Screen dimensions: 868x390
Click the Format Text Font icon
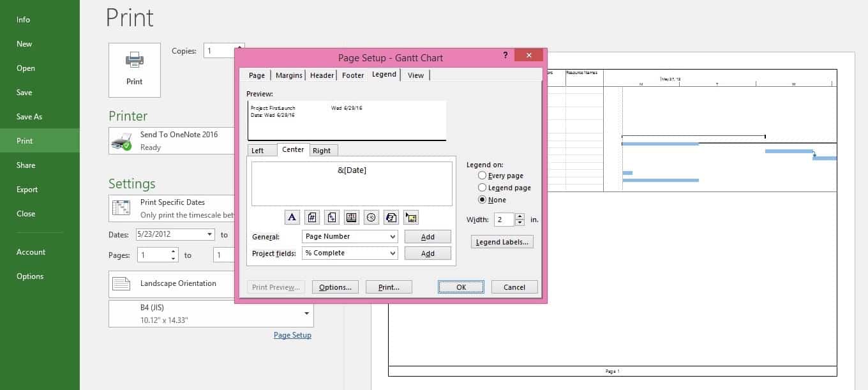(292, 218)
